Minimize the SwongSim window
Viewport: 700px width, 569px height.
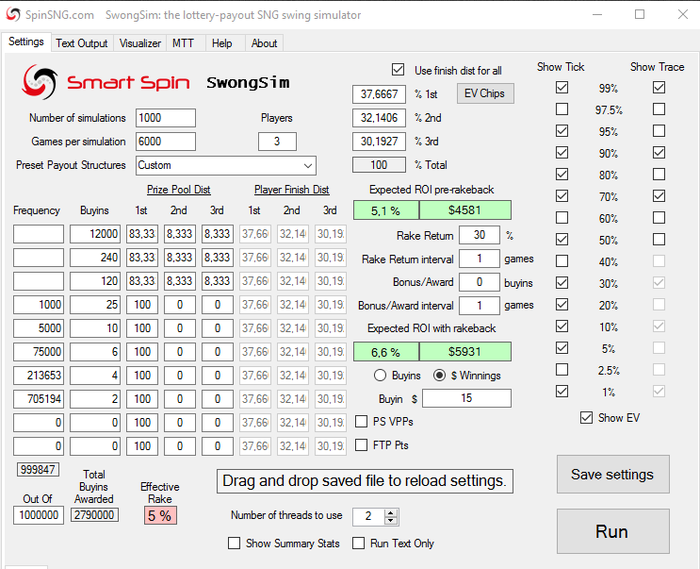(x=597, y=14)
